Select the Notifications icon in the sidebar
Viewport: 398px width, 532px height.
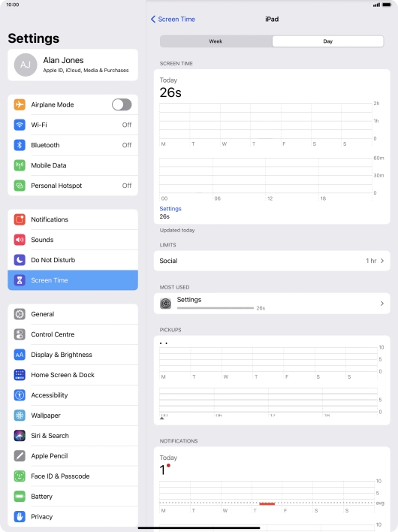click(20, 219)
